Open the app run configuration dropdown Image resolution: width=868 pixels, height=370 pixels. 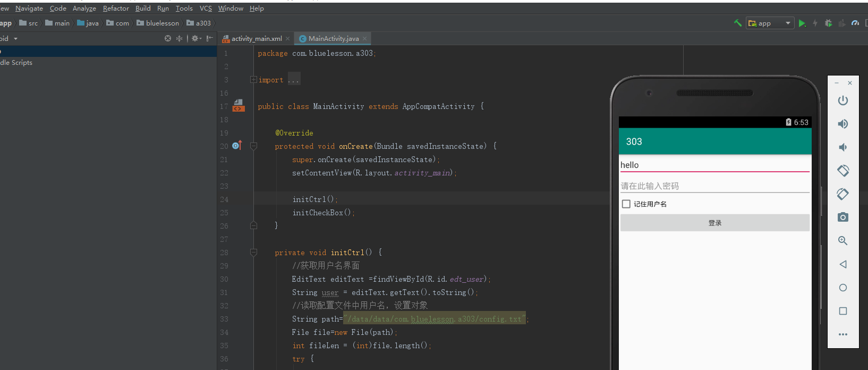click(x=770, y=23)
